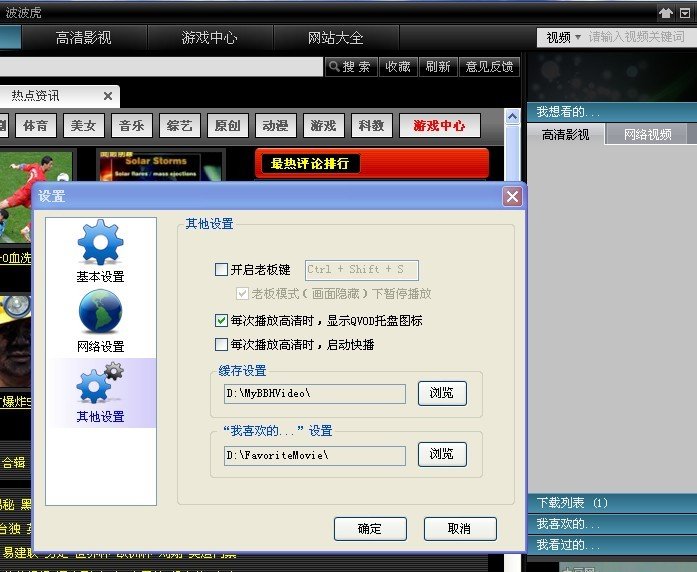Toggle 老板模式下暂停播放 checkbox
697x572 pixels.
click(242, 293)
